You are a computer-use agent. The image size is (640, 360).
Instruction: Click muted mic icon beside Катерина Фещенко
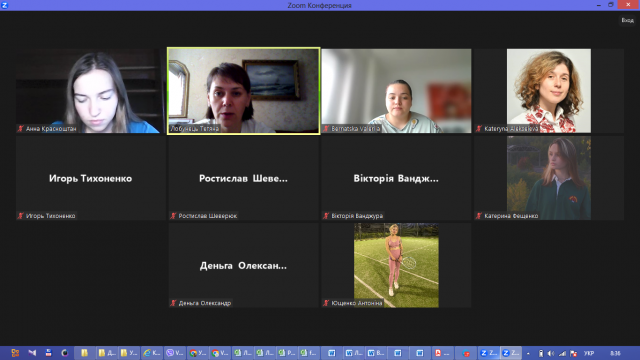479,216
